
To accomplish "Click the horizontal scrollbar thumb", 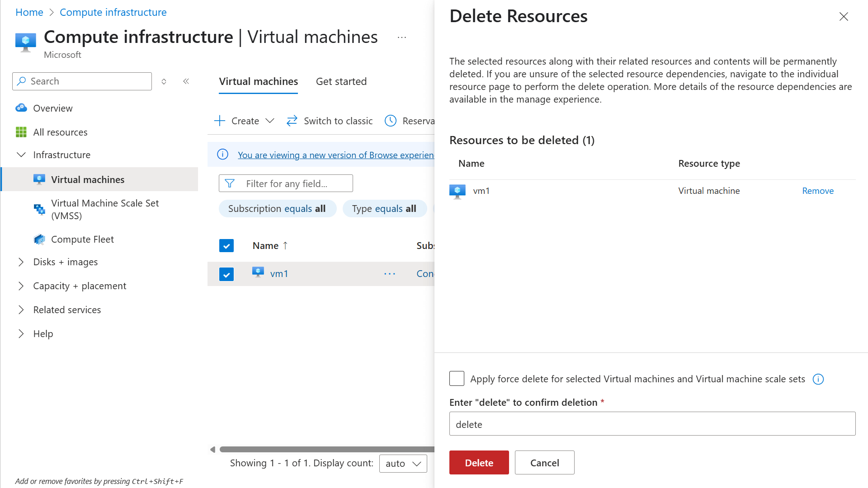I will point(326,449).
